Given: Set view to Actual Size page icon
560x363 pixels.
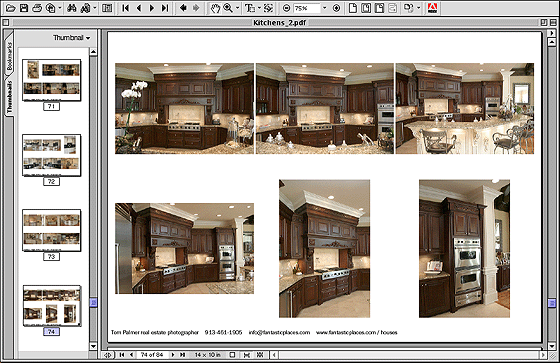Looking at the screenshot, I should click(x=353, y=8).
